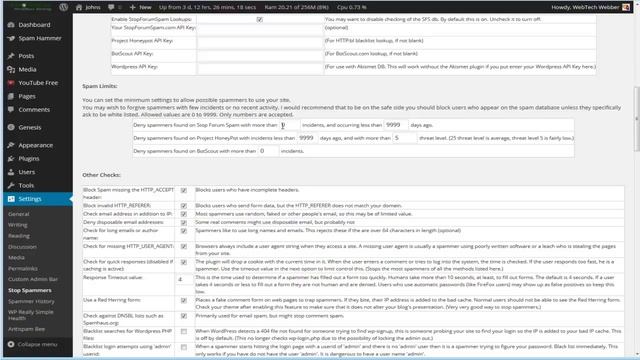
Task: Go to General settings submenu
Action: point(19,214)
